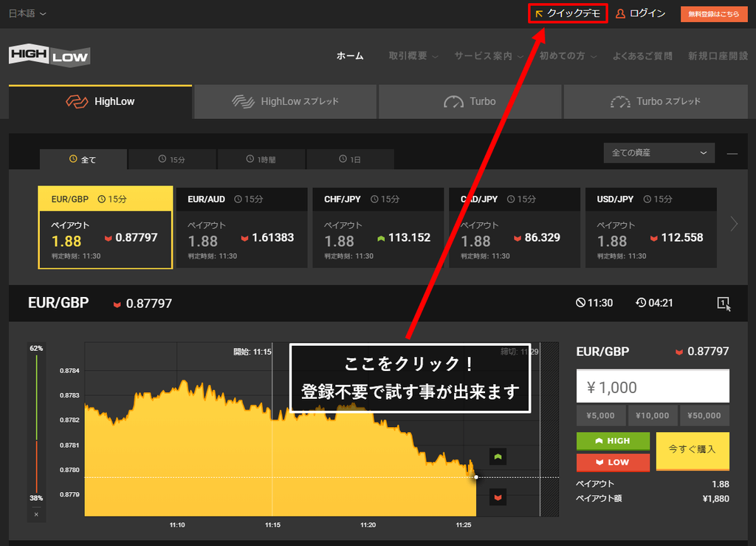Click the expiry time 11:30 icon
Screen dimensions: 756x546
580,303
